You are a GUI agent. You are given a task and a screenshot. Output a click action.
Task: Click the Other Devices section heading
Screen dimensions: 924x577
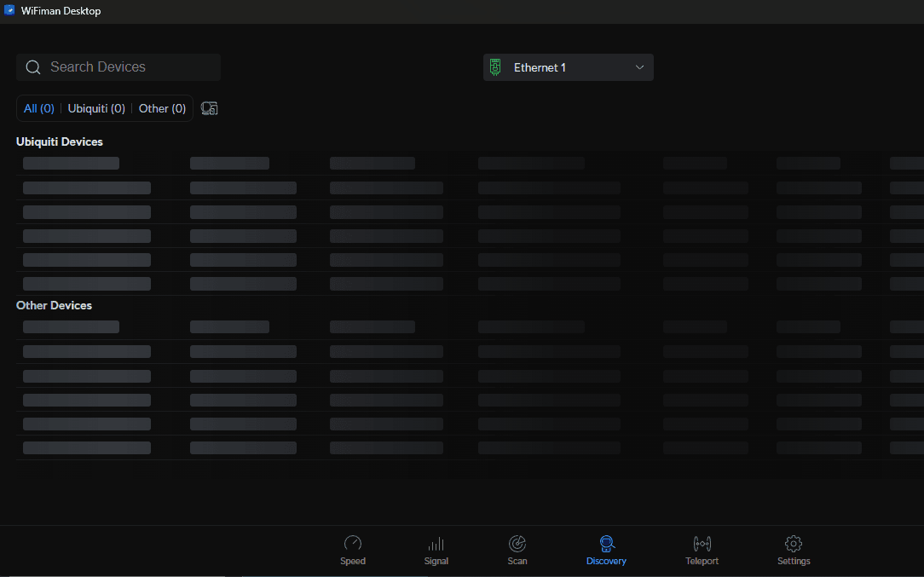pyautogui.click(x=55, y=305)
